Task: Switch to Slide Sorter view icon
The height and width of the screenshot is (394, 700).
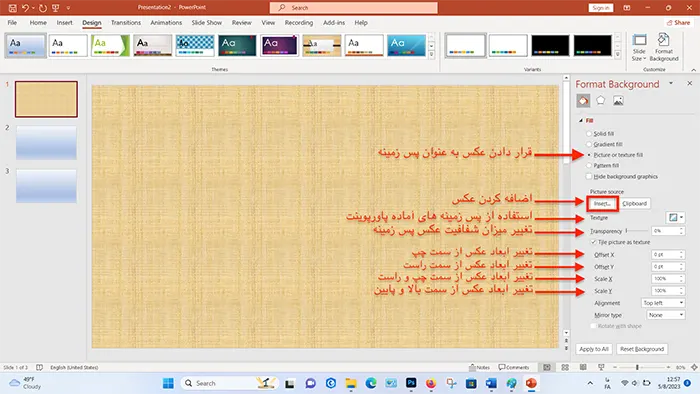Action: point(565,367)
